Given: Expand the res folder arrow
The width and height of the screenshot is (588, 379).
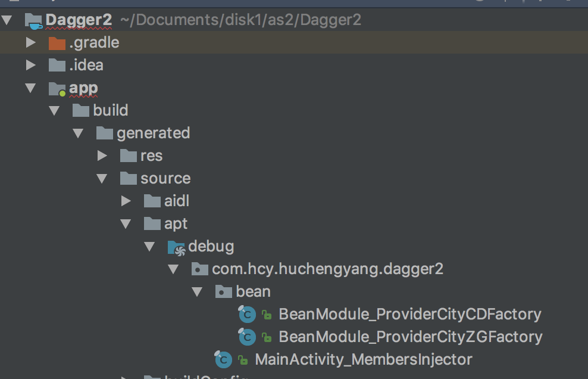Looking at the screenshot, I should (102, 156).
